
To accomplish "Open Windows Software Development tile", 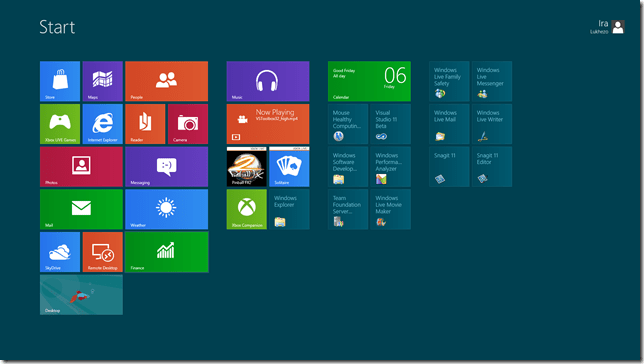I will [x=348, y=167].
